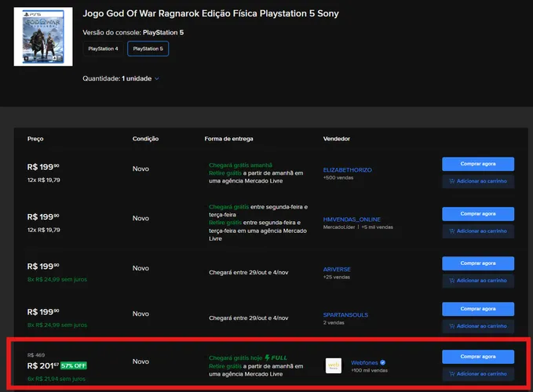Open seller ARIVERSE profile link
533x392 pixels.
pyautogui.click(x=337, y=270)
